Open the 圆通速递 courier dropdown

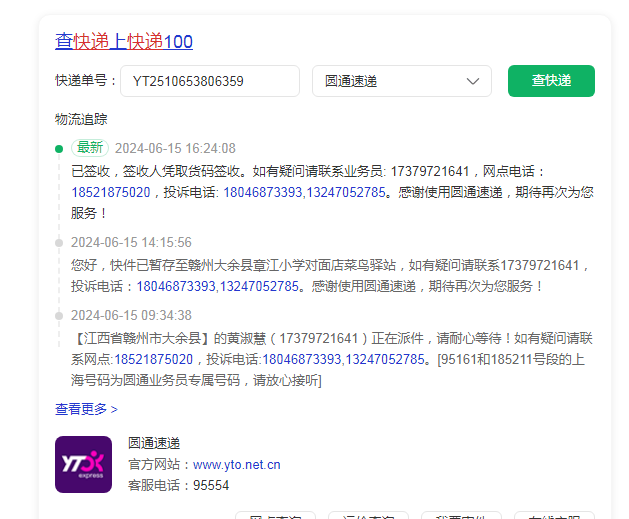[402, 81]
